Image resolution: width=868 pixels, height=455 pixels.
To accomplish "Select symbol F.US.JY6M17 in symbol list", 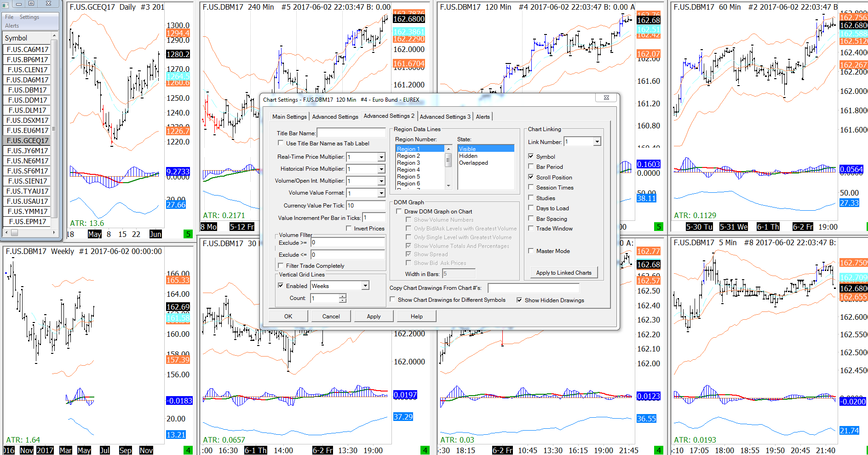I will click(x=28, y=150).
